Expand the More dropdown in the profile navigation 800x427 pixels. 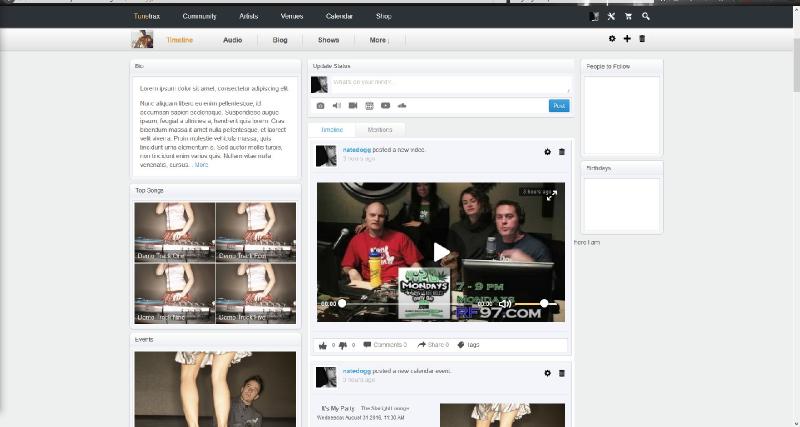(x=378, y=41)
